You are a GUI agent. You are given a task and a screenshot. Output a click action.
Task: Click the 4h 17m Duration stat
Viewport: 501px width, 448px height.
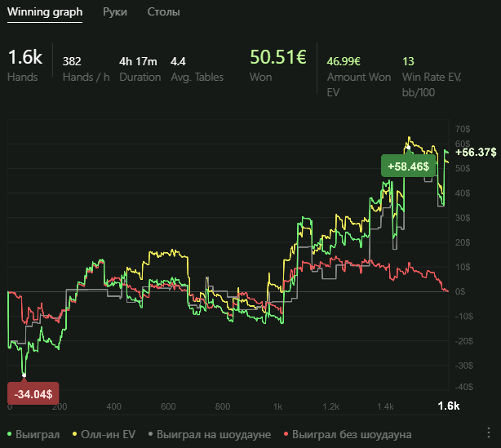click(x=138, y=61)
